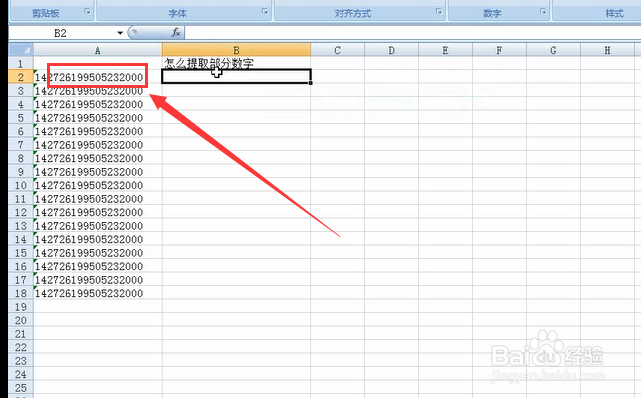Click empty cell A19
Viewport: 641px width, 398px height.
tap(97, 306)
